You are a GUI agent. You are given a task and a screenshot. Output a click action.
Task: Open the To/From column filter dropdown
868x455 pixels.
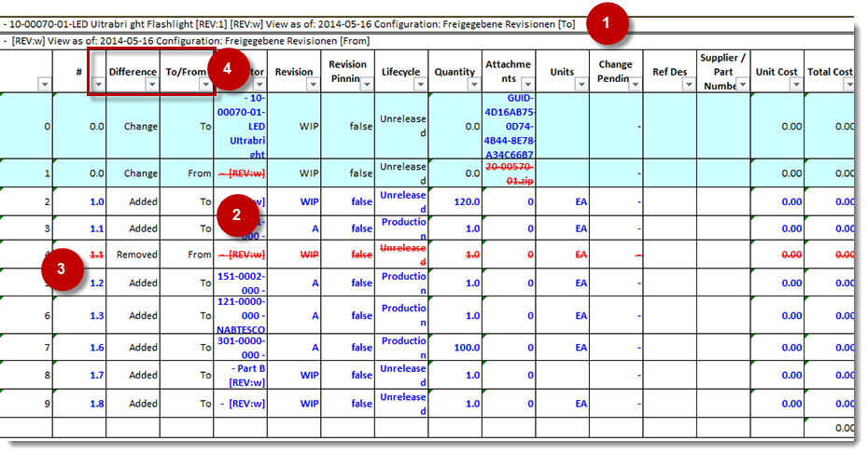[x=205, y=85]
